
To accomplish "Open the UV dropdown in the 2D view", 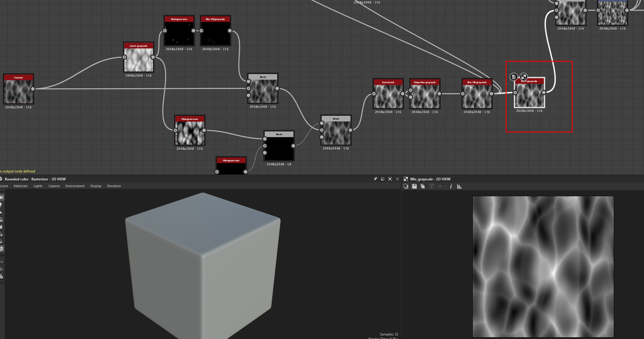I will click(441, 186).
